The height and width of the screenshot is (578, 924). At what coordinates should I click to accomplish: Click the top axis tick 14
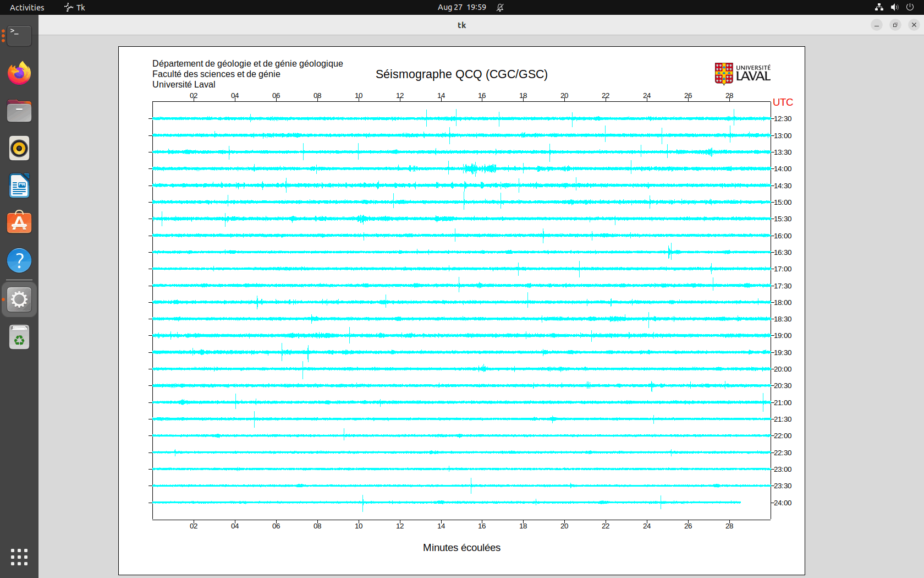click(x=441, y=96)
